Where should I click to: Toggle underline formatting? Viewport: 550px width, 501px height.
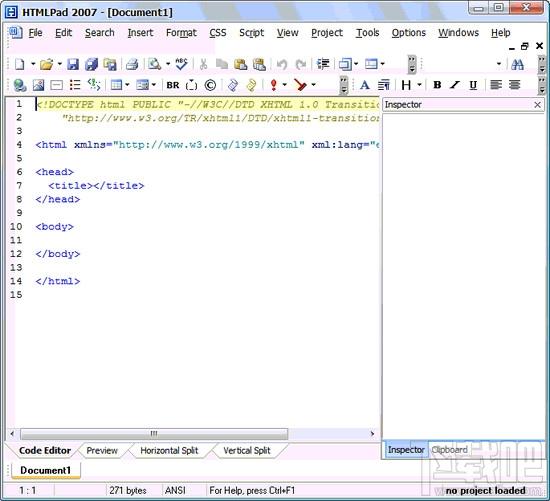click(473, 85)
